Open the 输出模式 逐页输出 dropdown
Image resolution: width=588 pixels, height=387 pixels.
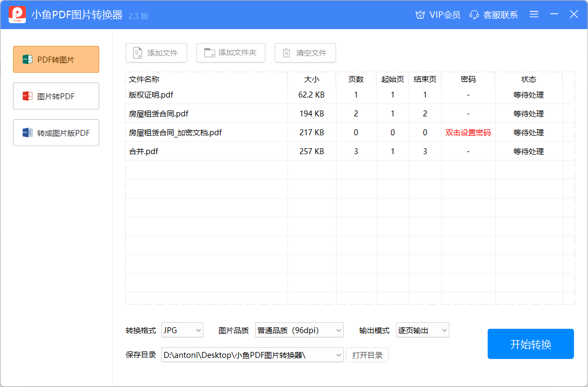click(422, 330)
